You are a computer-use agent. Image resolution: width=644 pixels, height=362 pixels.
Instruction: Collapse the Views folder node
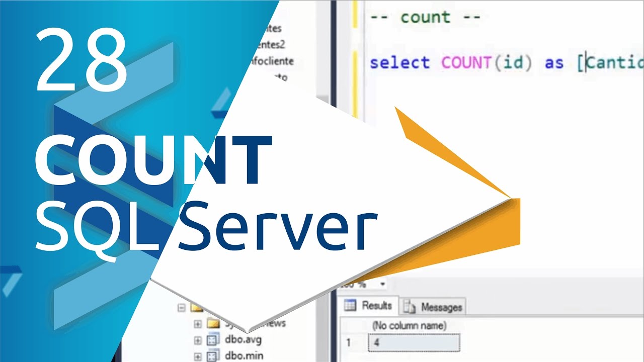[182, 308]
